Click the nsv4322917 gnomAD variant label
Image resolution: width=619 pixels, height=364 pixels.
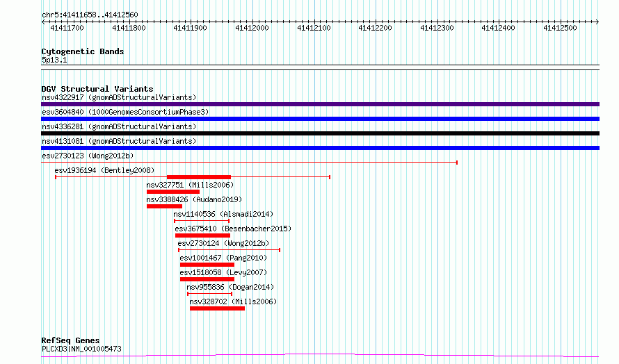(119, 97)
